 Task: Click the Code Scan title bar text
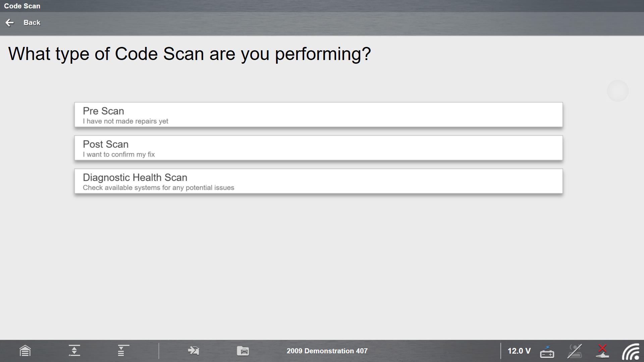point(22,6)
